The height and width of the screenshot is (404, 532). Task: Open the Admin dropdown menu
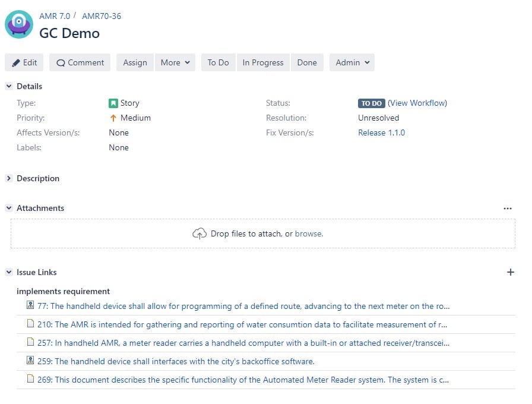tap(352, 62)
